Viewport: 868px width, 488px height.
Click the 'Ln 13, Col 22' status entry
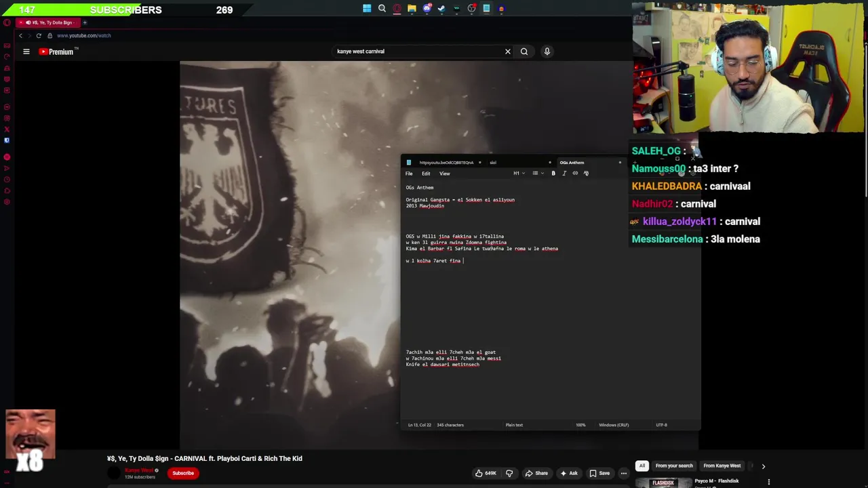click(420, 425)
